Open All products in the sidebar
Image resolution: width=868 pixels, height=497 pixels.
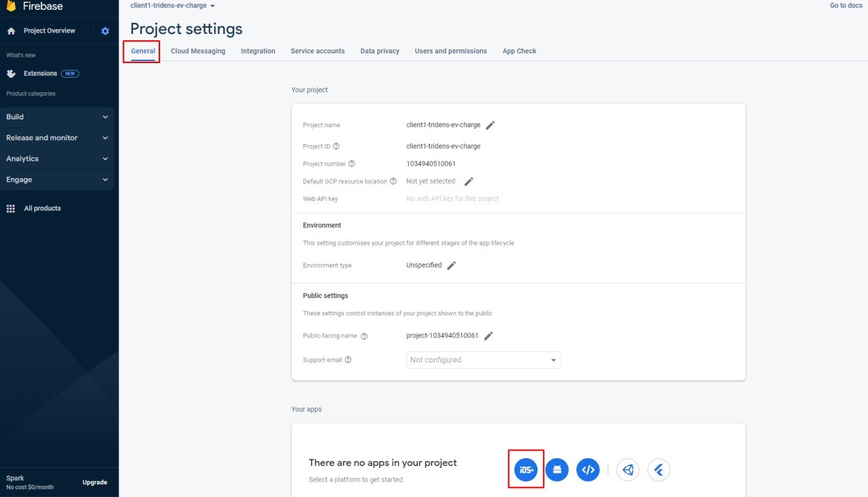(x=42, y=209)
